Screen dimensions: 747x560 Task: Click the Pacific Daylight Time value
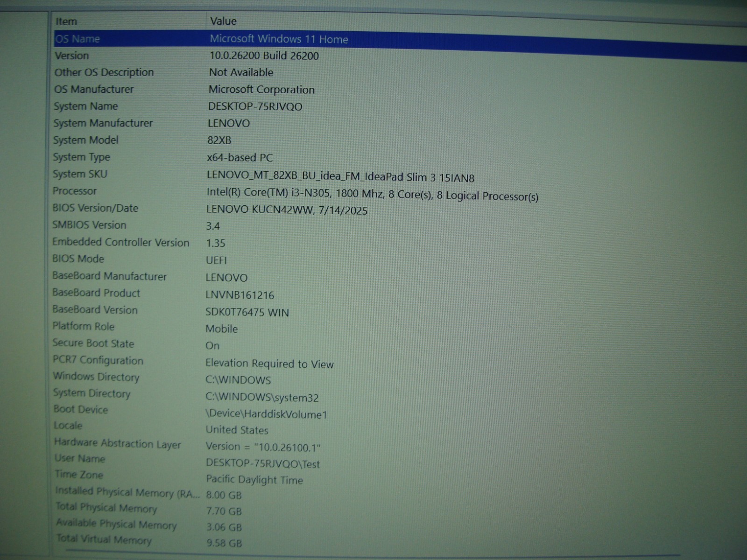click(x=254, y=480)
